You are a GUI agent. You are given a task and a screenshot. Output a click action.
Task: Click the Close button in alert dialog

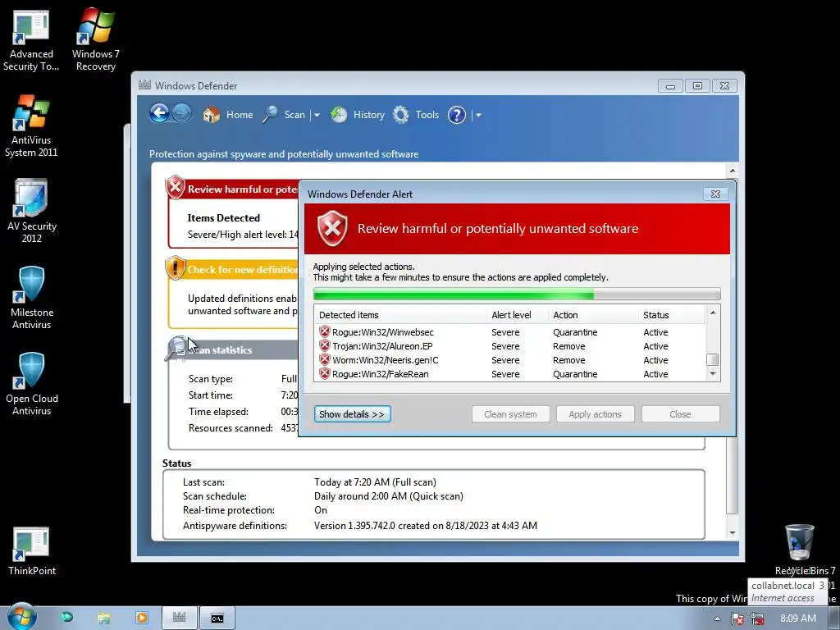point(680,414)
